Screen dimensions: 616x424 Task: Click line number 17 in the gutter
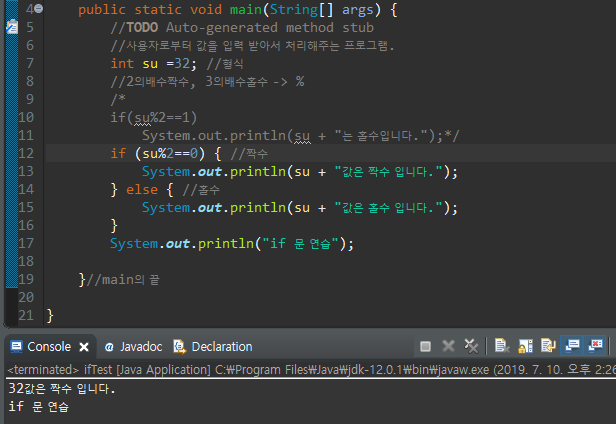coord(26,243)
